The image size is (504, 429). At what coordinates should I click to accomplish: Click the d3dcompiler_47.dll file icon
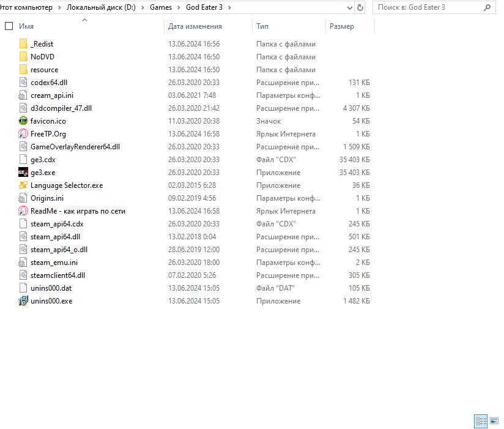click(x=23, y=108)
